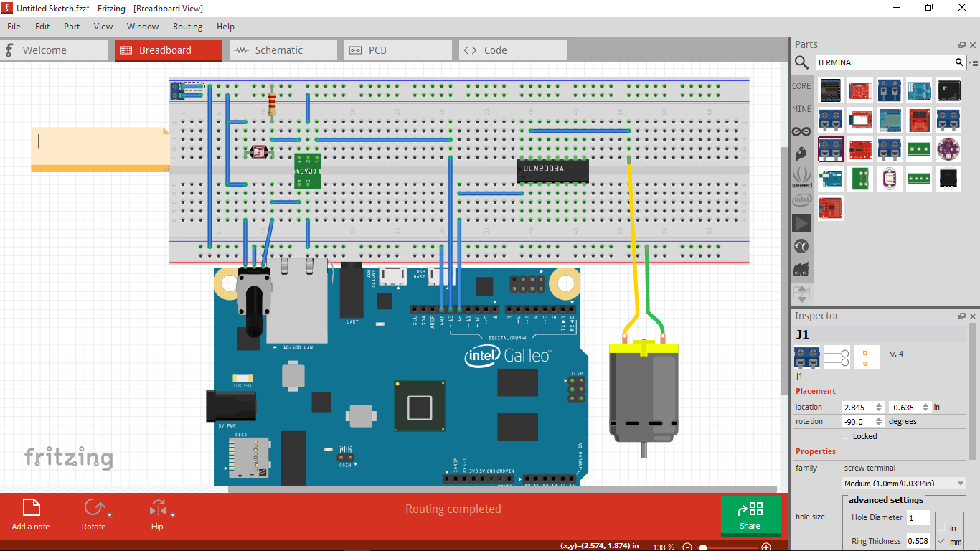Open the MINE parts bin
Screen dimensions: 980x551
tap(801, 109)
